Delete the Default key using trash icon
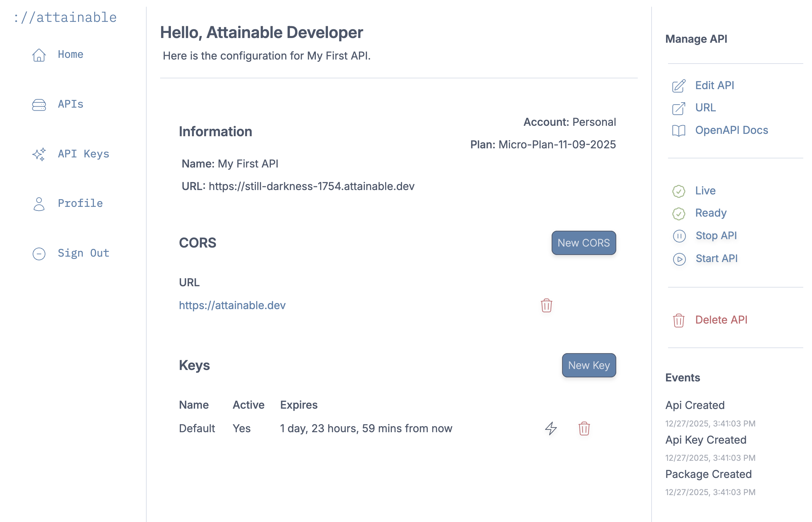812x522 pixels. 584,428
